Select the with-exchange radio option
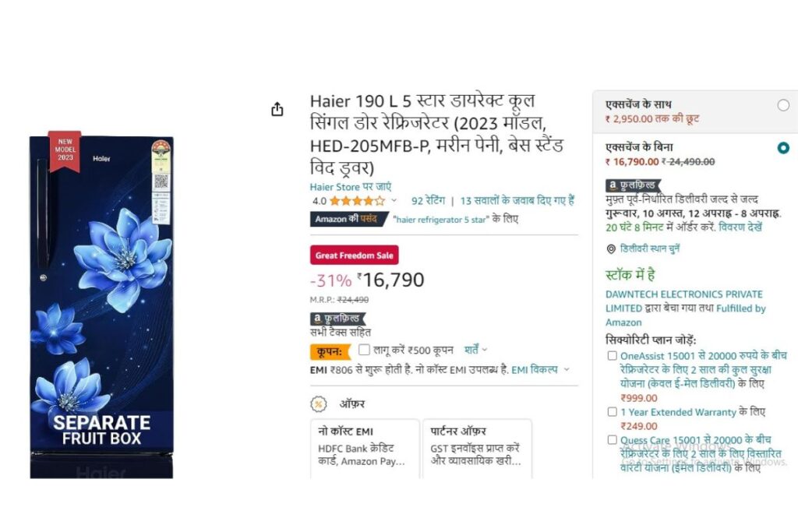The image size is (798, 532). click(x=783, y=105)
